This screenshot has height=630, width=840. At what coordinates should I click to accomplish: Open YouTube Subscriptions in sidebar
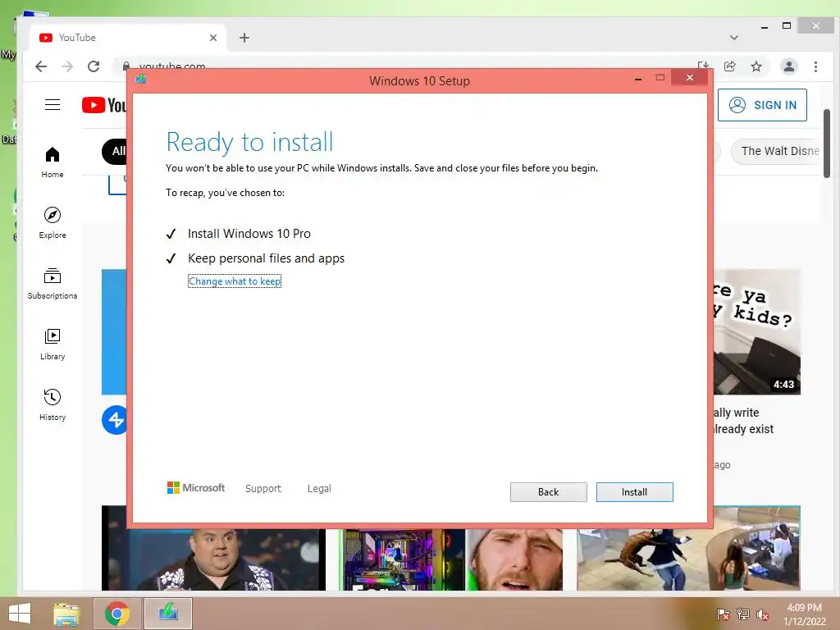point(52,283)
